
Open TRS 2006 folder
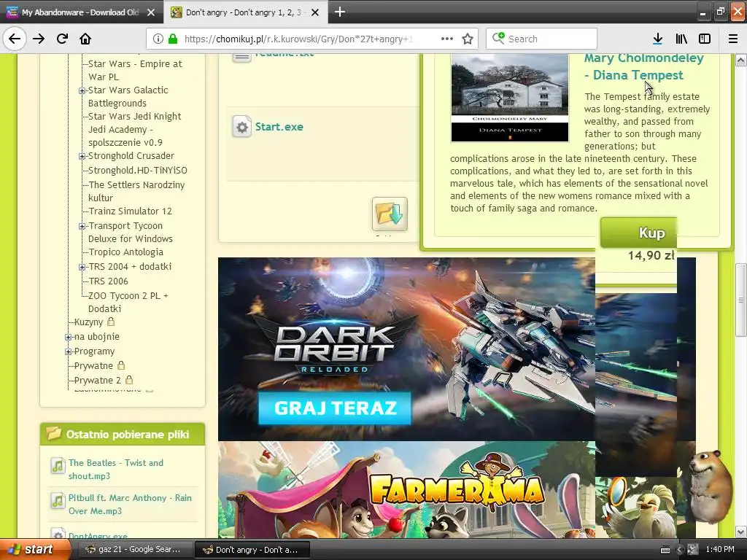tap(108, 281)
